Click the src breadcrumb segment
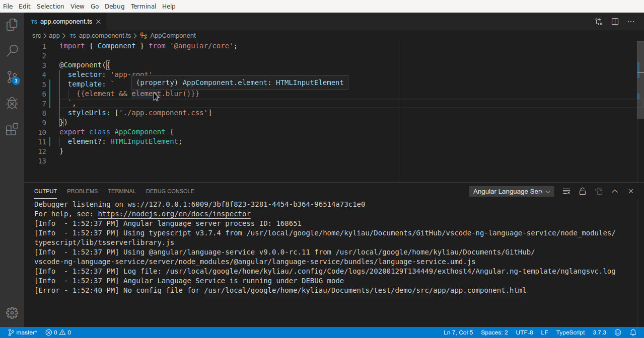 click(x=36, y=36)
